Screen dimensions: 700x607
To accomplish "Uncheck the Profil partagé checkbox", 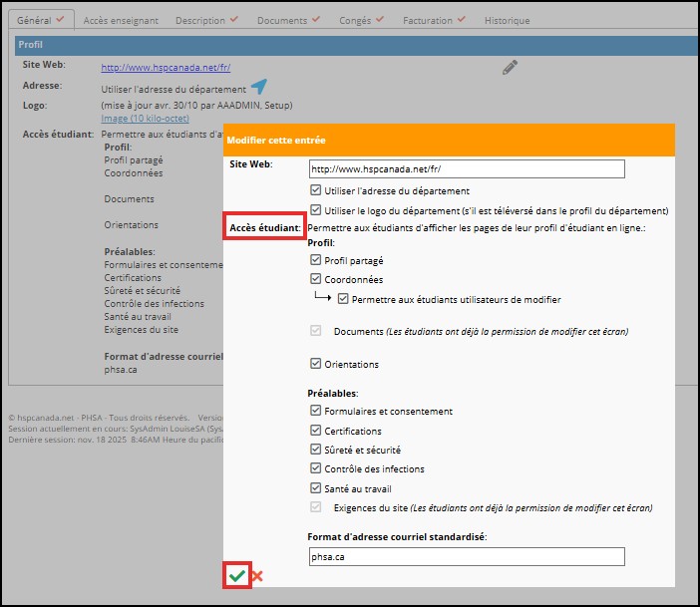I will point(316,260).
